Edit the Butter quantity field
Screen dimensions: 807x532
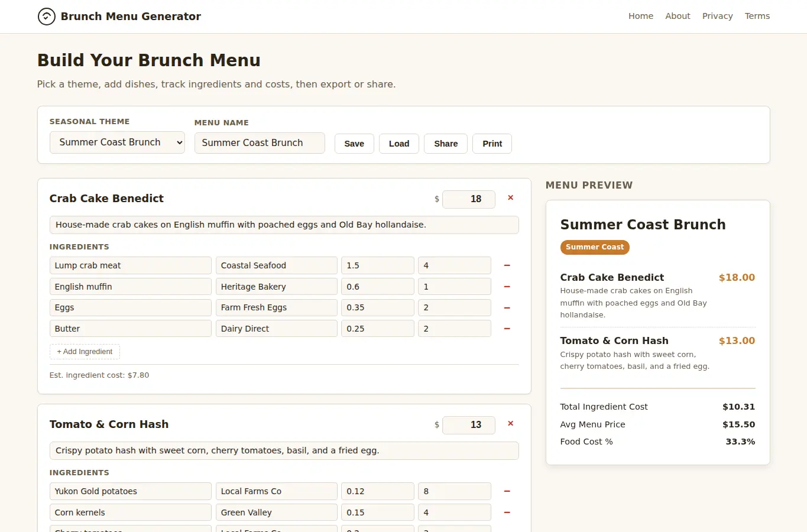tap(455, 329)
